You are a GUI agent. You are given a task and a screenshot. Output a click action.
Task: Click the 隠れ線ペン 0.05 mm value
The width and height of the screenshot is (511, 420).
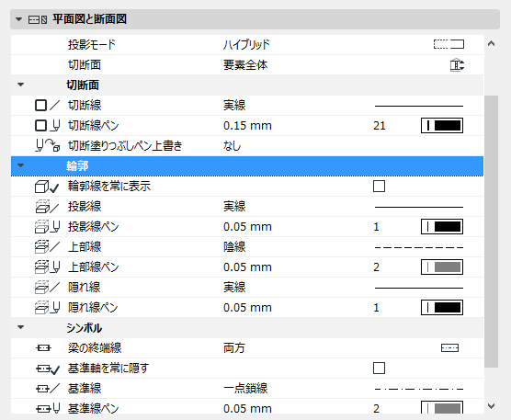(x=247, y=308)
